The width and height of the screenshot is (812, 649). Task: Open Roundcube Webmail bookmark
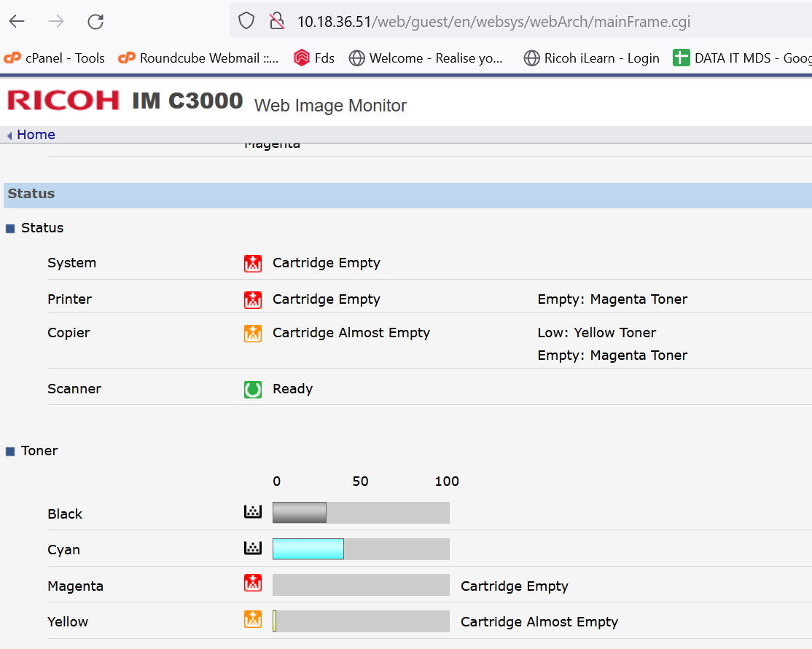[x=198, y=58]
